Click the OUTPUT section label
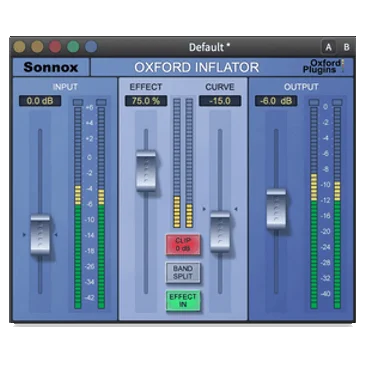This screenshot has height=365, width=365. pyautogui.click(x=301, y=87)
